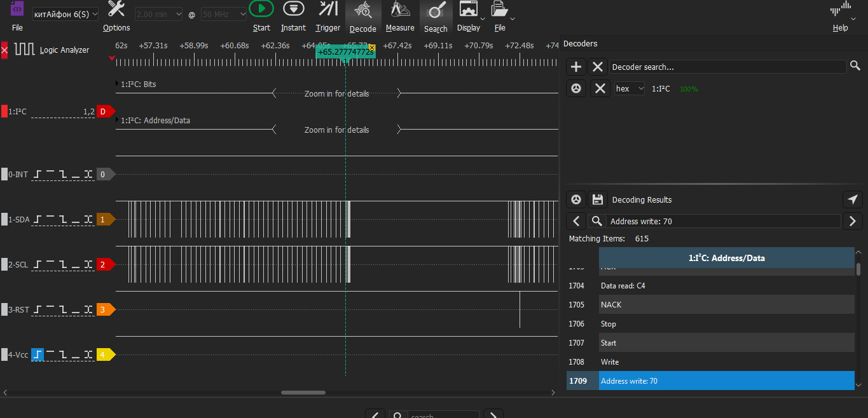The width and height of the screenshot is (868, 418).
Task: Open the Trigger panel
Action: coord(328,9)
